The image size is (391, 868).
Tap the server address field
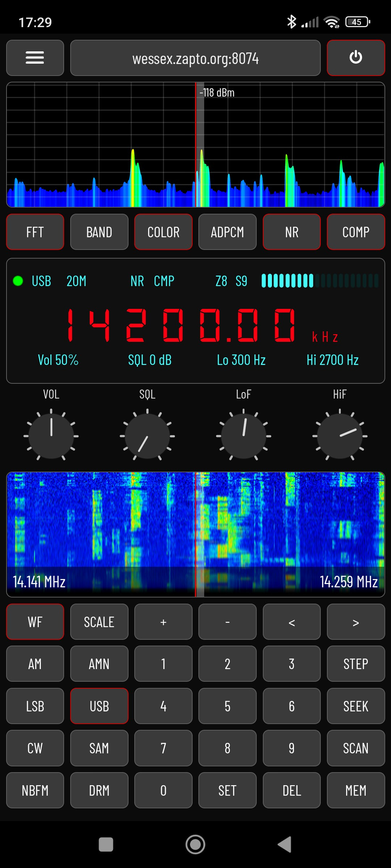(195, 58)
